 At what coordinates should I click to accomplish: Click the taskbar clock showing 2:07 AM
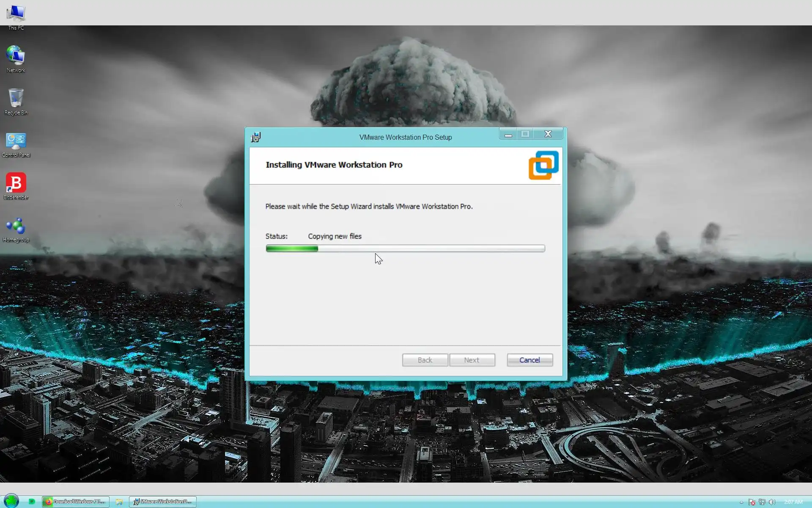pyautogui.click(x=793, y=502)
